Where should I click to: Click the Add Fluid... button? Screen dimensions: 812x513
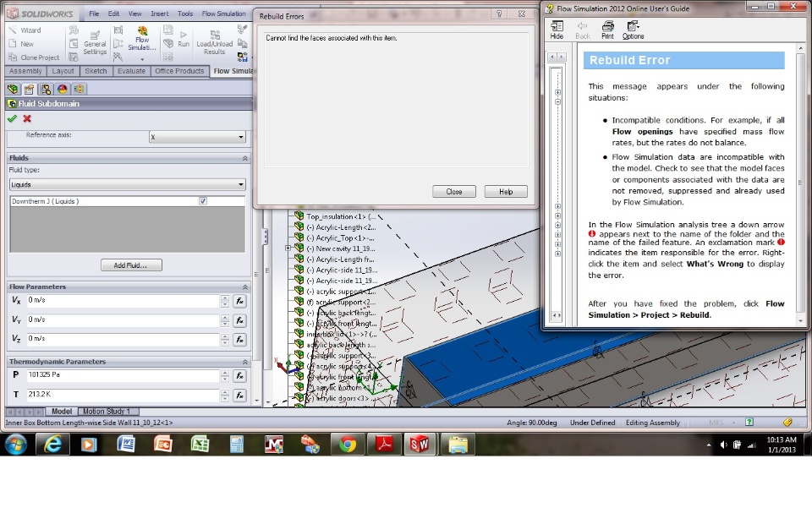pyautogui.click(x=131, y=265)
